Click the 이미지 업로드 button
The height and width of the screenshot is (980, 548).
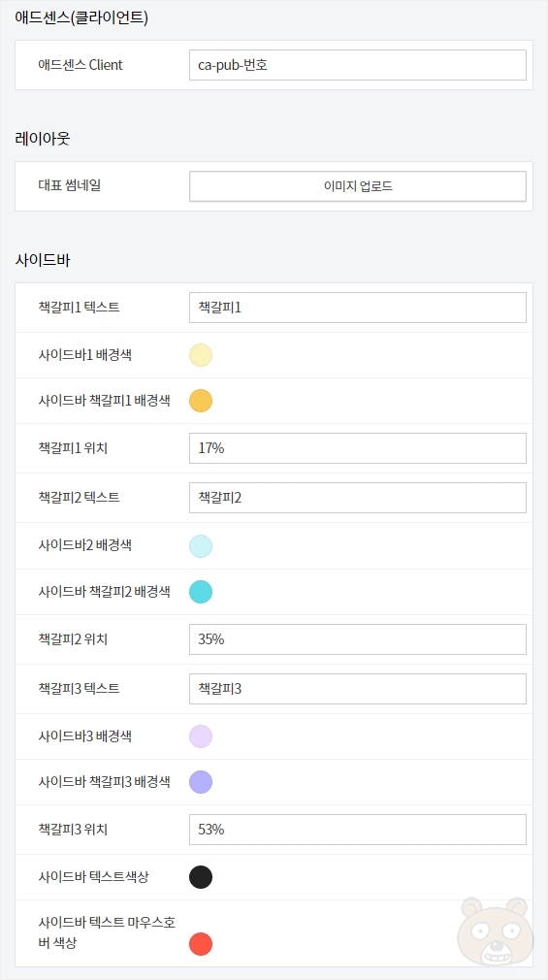[x=358, y=186]
